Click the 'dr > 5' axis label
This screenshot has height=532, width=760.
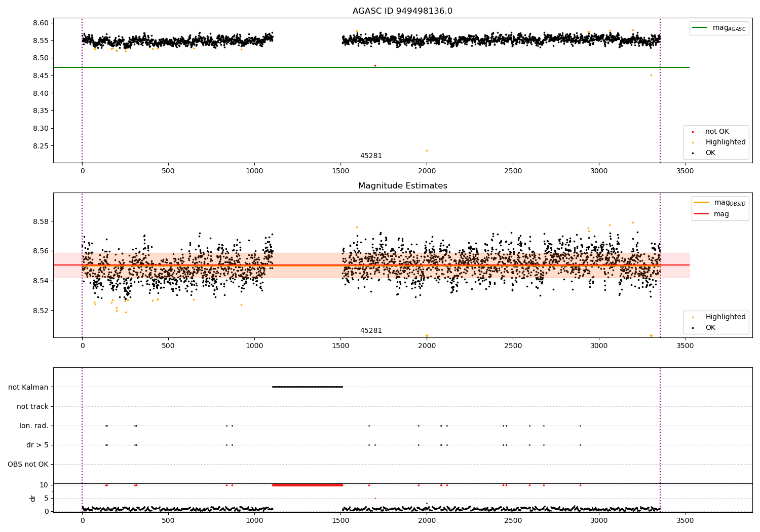coord(37,445)
